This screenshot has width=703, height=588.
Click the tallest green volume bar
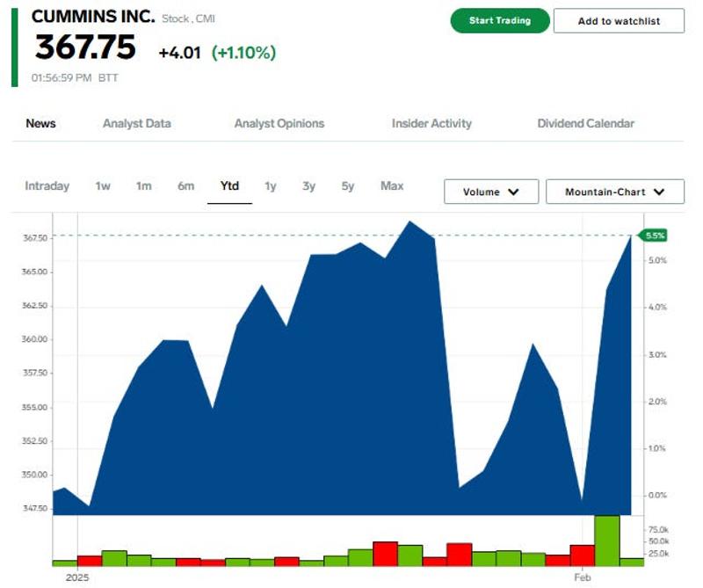607,541
